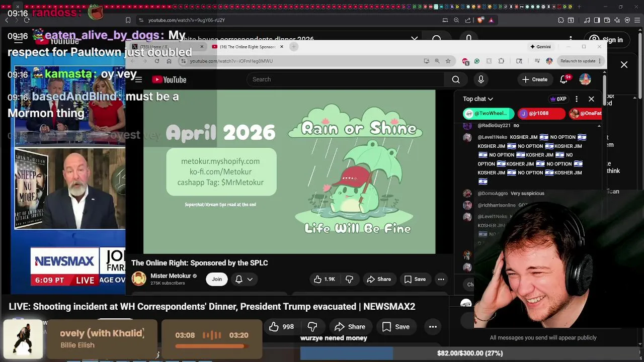Open Mister Metokur channel avatar
644x362 pixels.
coord(139,279)
